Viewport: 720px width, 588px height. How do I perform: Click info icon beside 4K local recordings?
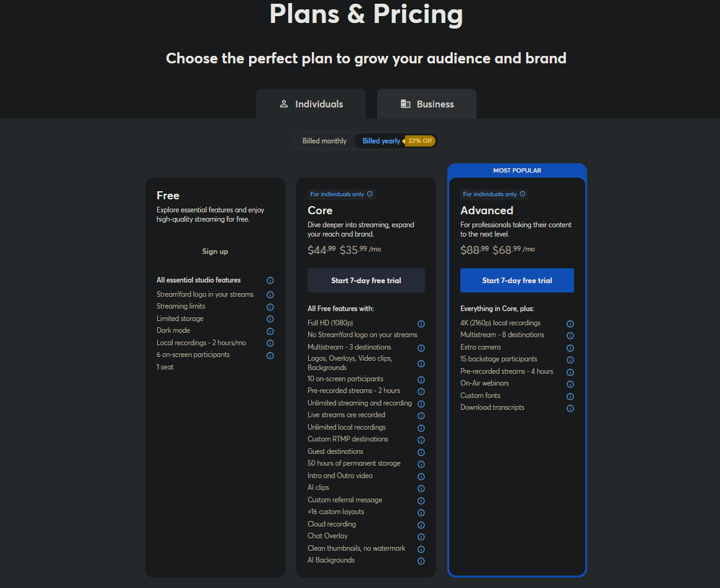(x=570, y=323)
